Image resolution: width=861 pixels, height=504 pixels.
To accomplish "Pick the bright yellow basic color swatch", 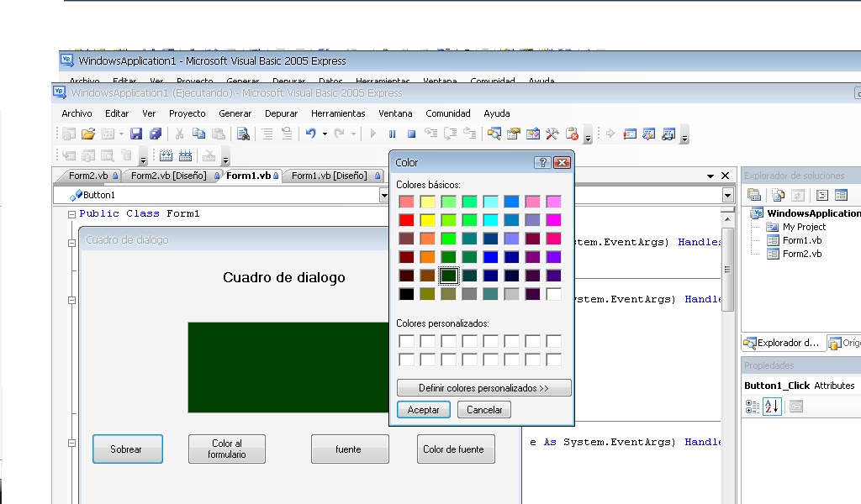I will [427, 220].
